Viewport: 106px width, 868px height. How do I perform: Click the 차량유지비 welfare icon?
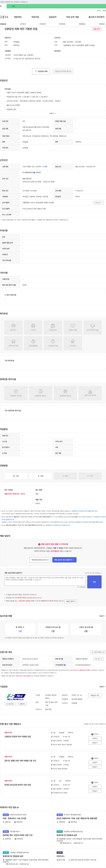(53, 328)
